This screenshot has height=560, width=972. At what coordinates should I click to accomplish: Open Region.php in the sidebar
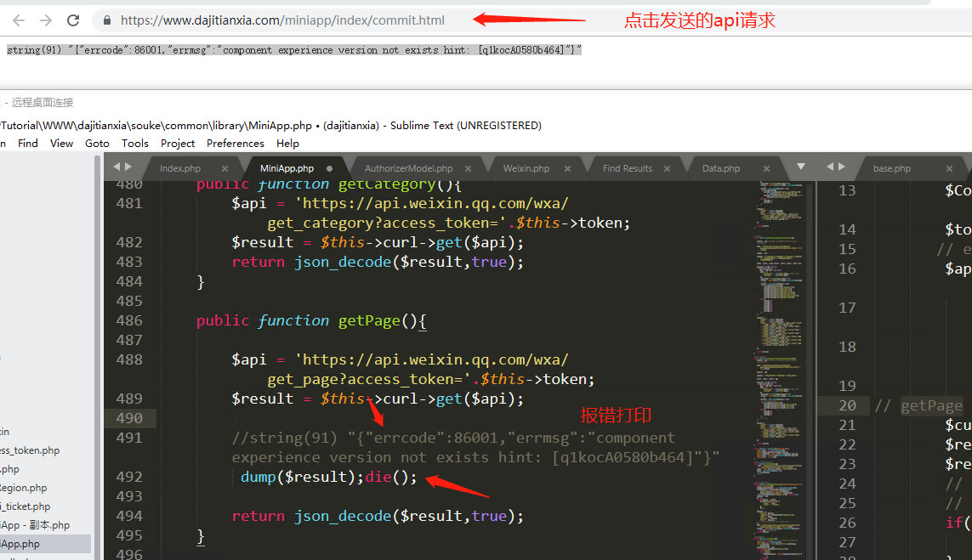[24, 488]
